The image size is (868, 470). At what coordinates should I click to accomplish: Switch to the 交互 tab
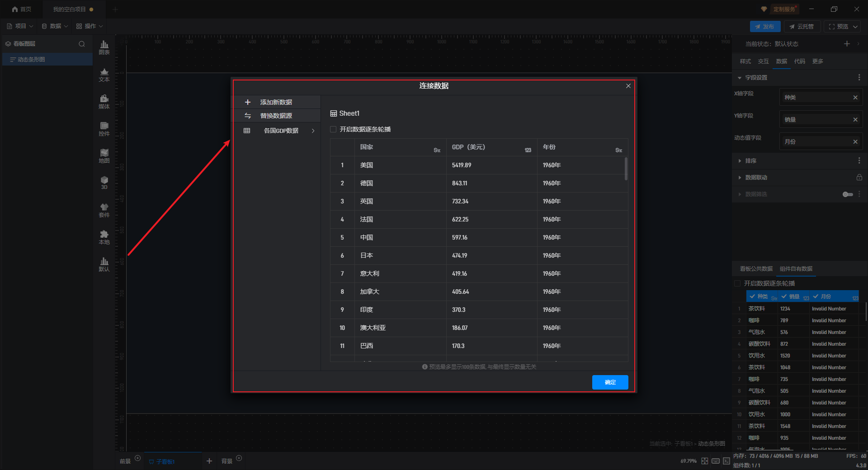coord(763,61)
